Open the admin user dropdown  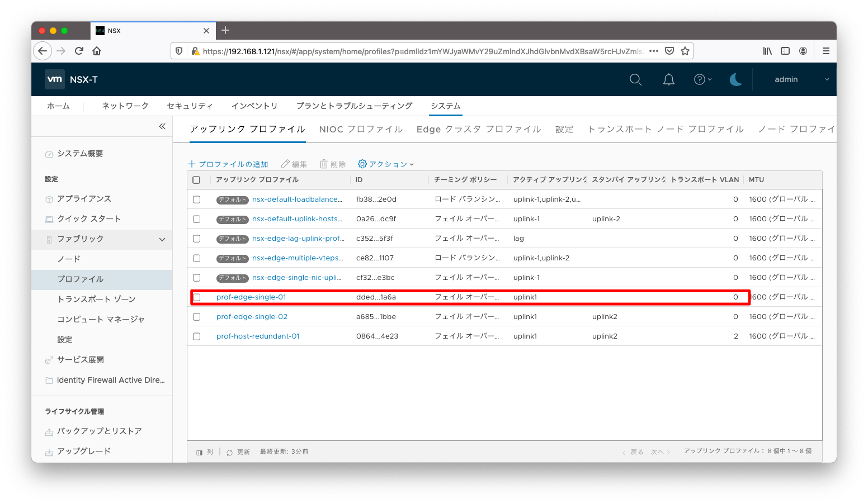click(x=801, y=79)
